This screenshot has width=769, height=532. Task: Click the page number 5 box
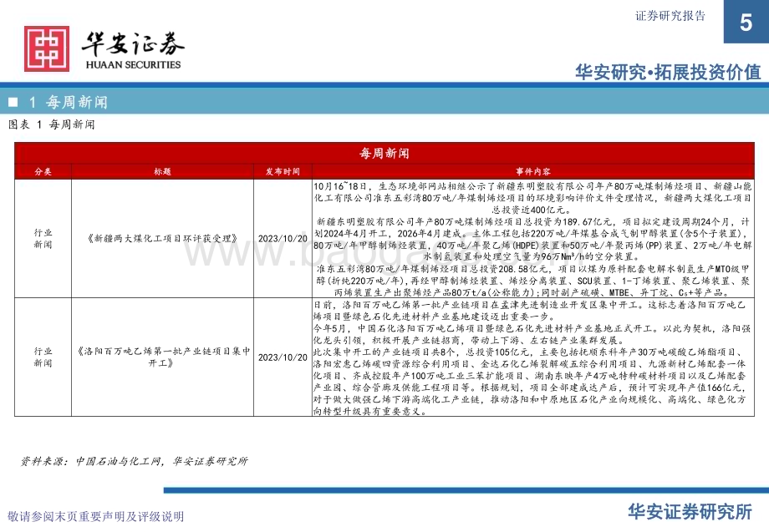click(x=746, y=22)
